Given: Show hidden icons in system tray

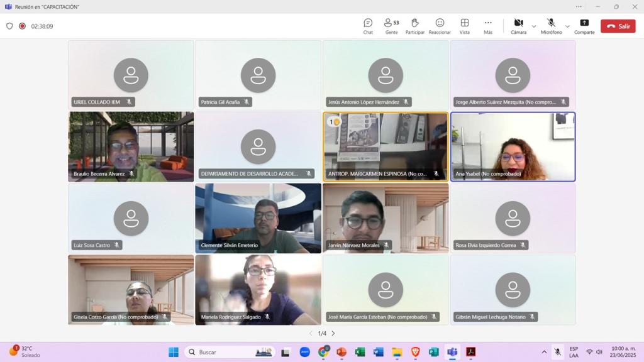Looking at the screenshot, I should (x=544, y=352).
